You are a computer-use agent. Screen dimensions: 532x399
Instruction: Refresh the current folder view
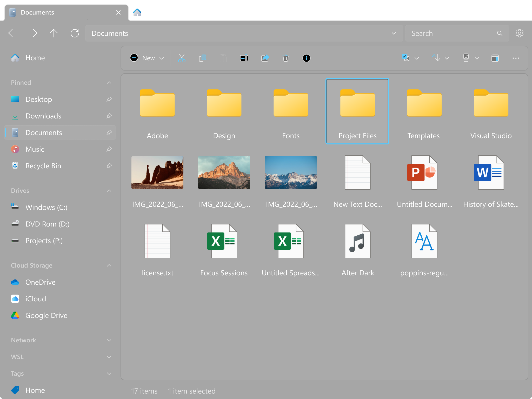[75, 33]
